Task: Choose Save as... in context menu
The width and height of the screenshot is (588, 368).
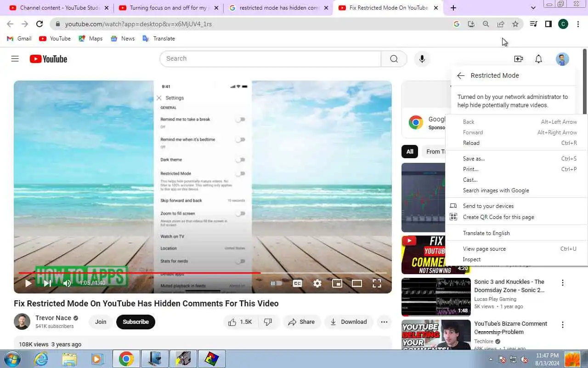Action: pyautogui.click(x=516, y=159)
